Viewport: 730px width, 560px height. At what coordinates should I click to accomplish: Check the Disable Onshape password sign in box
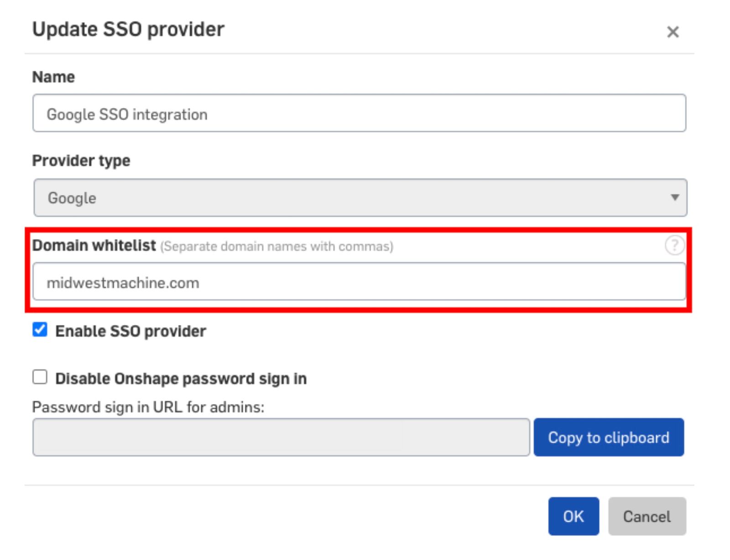click(x=40, y=377)
